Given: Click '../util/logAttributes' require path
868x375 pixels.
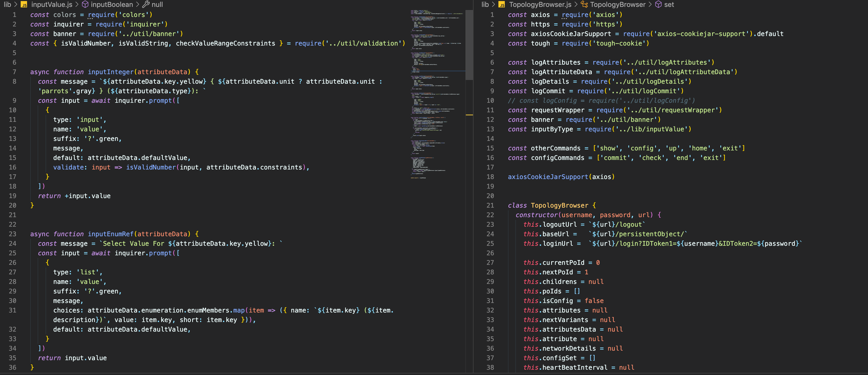Looking at the screenshot, I should tap(667, 62).
